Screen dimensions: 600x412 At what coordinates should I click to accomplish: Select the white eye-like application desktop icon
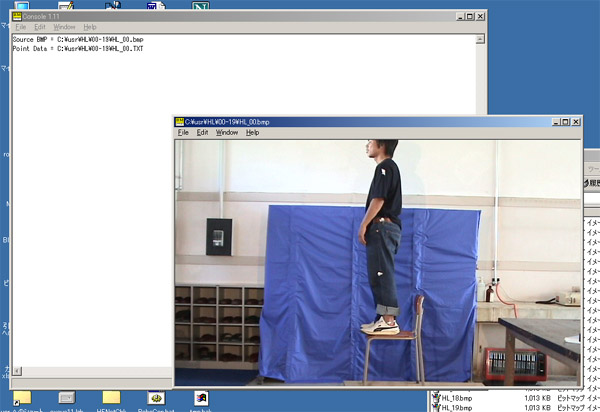pos(157,398)
